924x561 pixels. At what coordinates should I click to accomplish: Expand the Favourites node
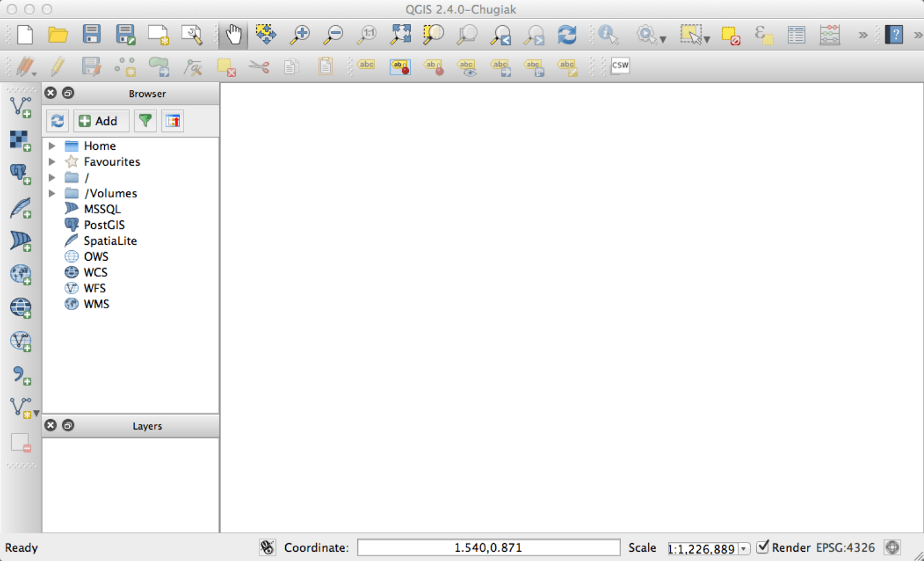click(x=52, y=162)
